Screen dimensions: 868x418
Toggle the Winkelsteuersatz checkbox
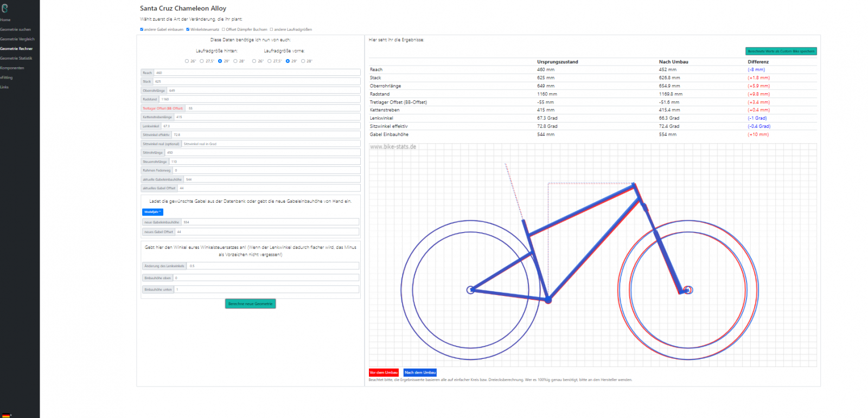pos(188,29)
